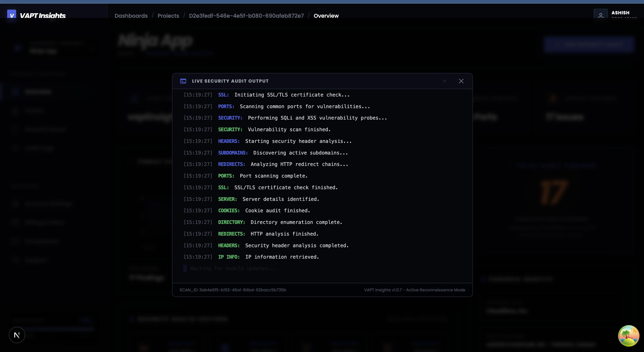Click the terminal icon in the audit output header

[x=183, y=81]
